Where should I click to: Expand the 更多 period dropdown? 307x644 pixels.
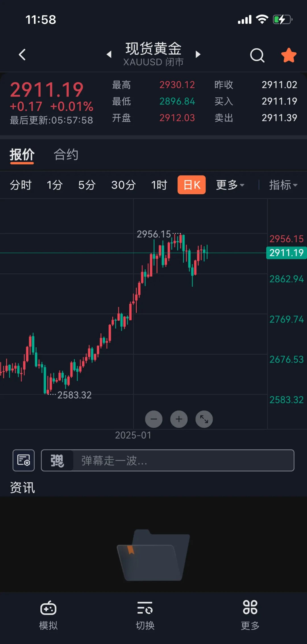[x=230, y=185]
